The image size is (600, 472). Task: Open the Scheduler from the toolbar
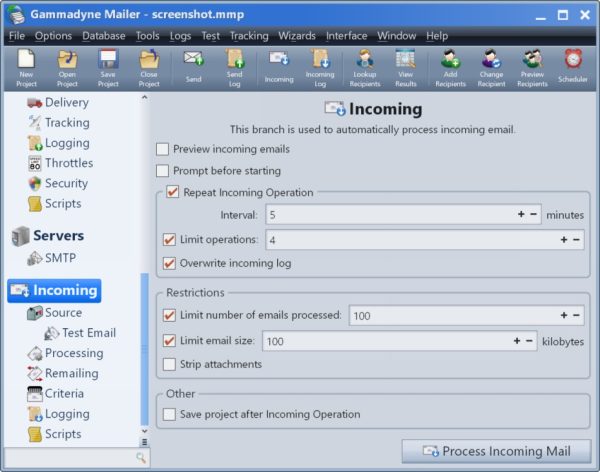[573, 67]
